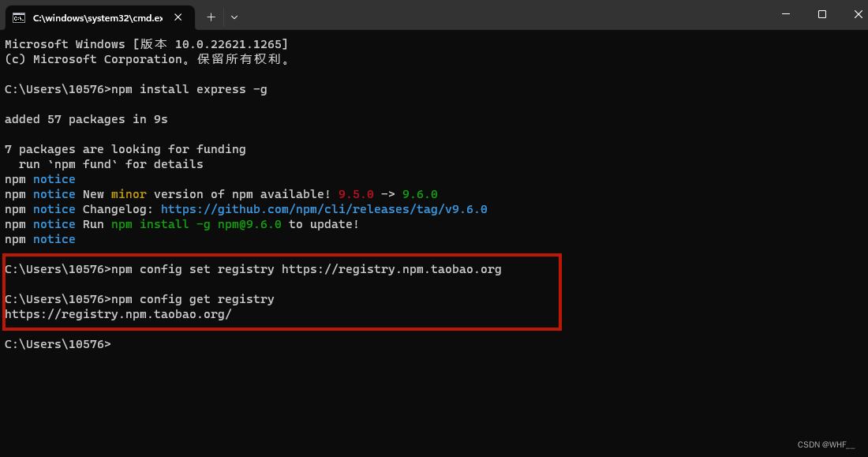Click the red 9.5.0 version number
This screenshot has width=868, height=457.
[x=356, y=194]
